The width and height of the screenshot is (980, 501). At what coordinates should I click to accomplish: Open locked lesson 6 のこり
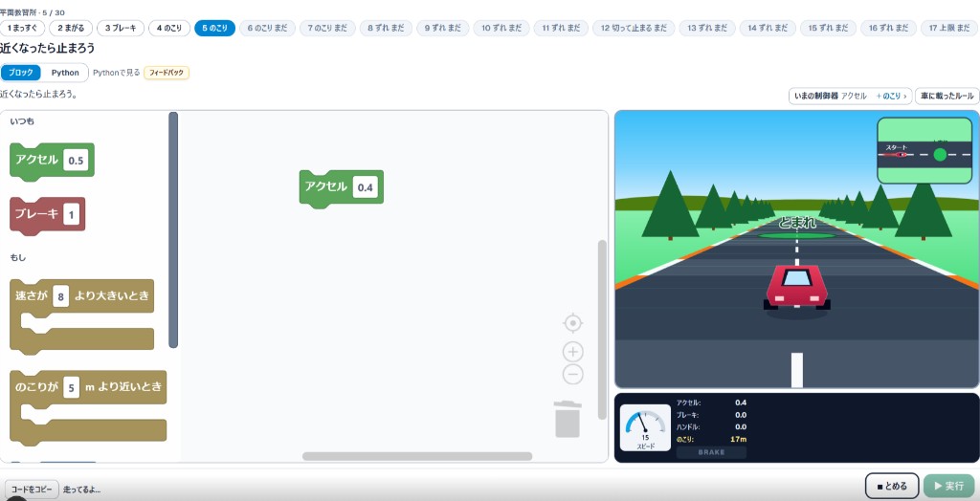(x=268, y=28)
